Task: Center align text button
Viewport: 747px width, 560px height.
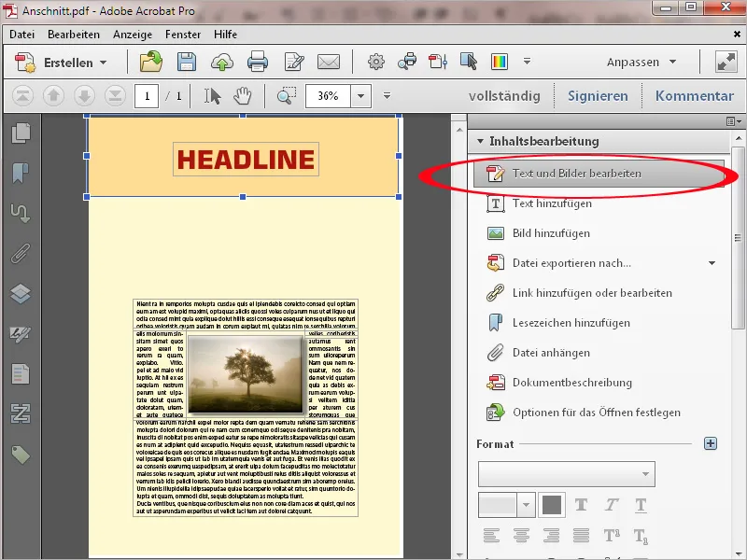Action: pos(521,535)
